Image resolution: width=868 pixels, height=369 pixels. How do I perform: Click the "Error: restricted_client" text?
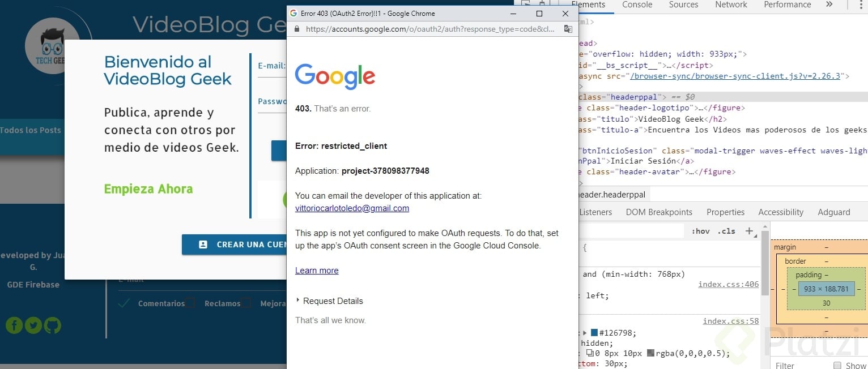[x=341, y=146]
